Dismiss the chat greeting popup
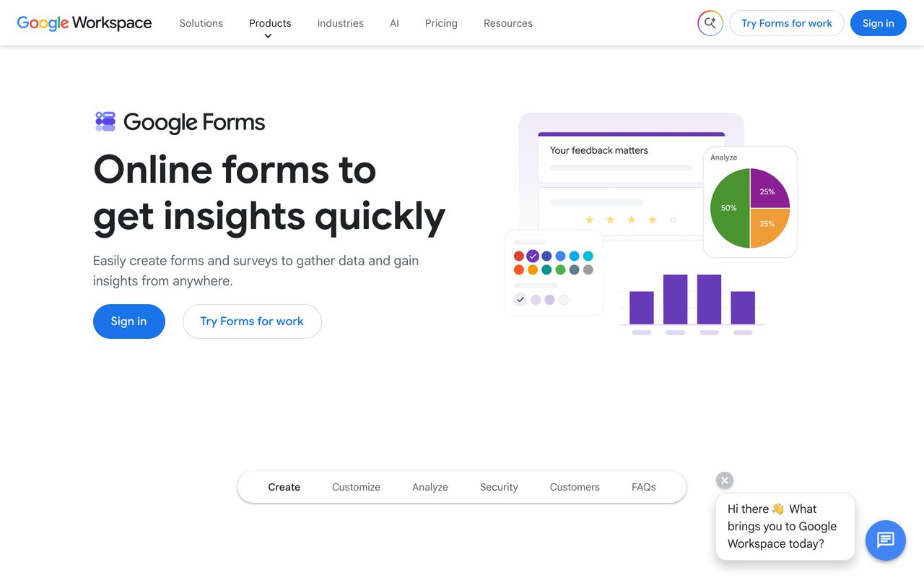Screen dimensions: 924x578 pyautogui.click(x=725, y=480)
